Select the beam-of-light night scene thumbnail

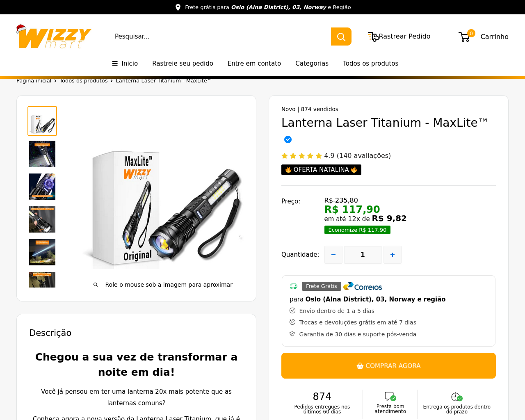click(x=42, y=252)
